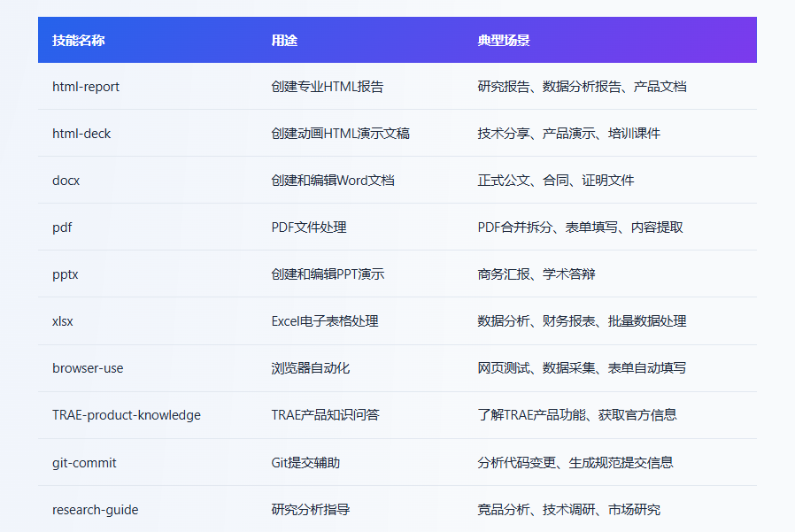Click 正式公文、合同、证明文件 cell
795x532 pixels.
point(556,181)
